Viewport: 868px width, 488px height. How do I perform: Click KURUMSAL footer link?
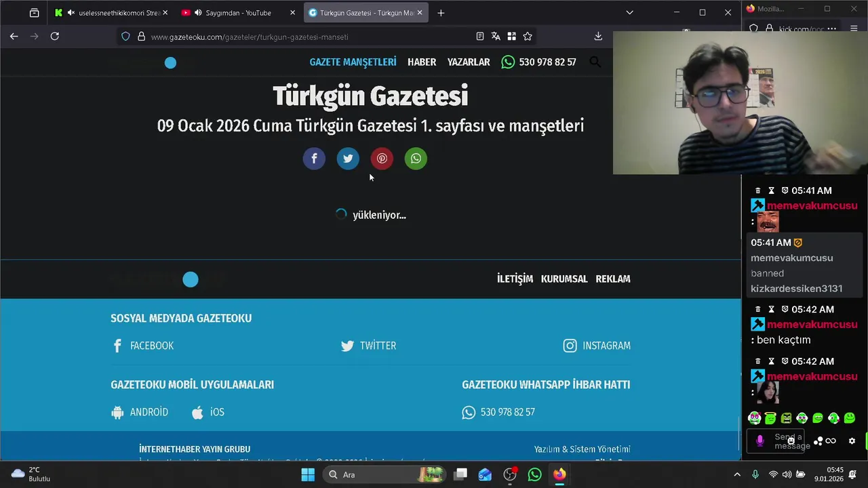tap(564, 279)
